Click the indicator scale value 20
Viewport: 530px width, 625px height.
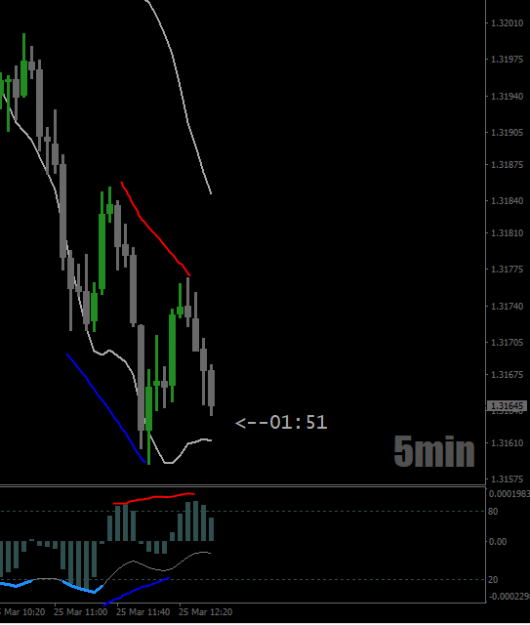(x=493, y=580)
